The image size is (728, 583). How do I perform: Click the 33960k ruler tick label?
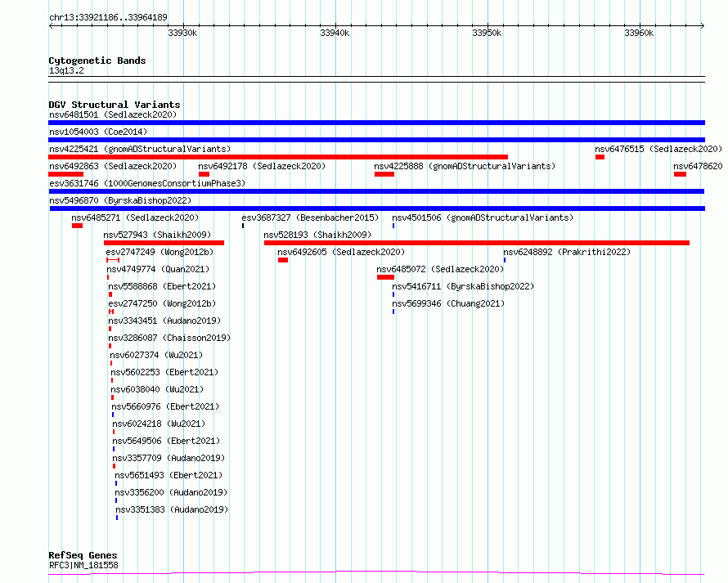[x=639, y=33]
